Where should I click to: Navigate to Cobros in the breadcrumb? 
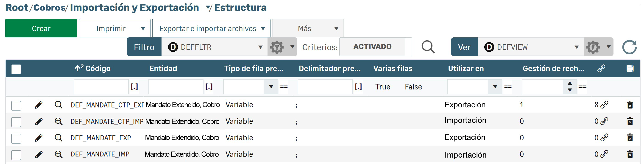[x=49, y=8]
